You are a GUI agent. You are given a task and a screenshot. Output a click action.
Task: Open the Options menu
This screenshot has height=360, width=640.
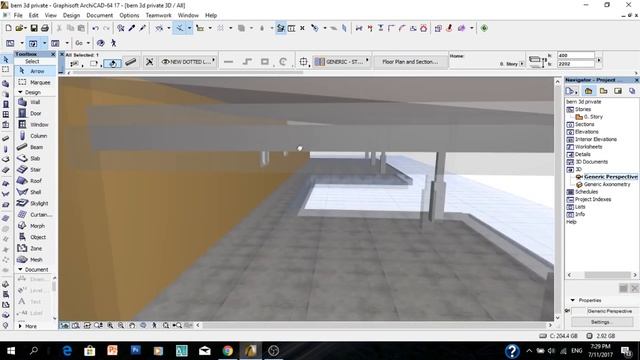[129, 15]
